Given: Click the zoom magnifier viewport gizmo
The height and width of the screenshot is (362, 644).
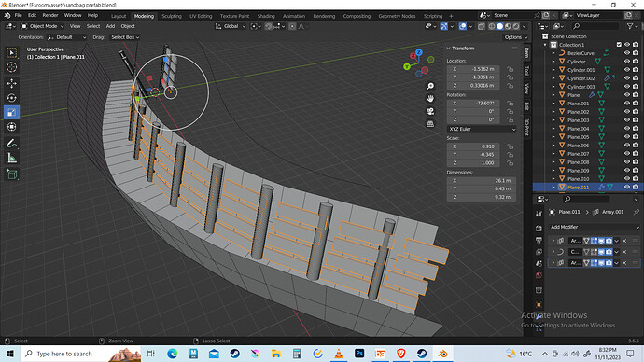Looking at the screenshot, I should pyautogui.click(x=430, y=86).
